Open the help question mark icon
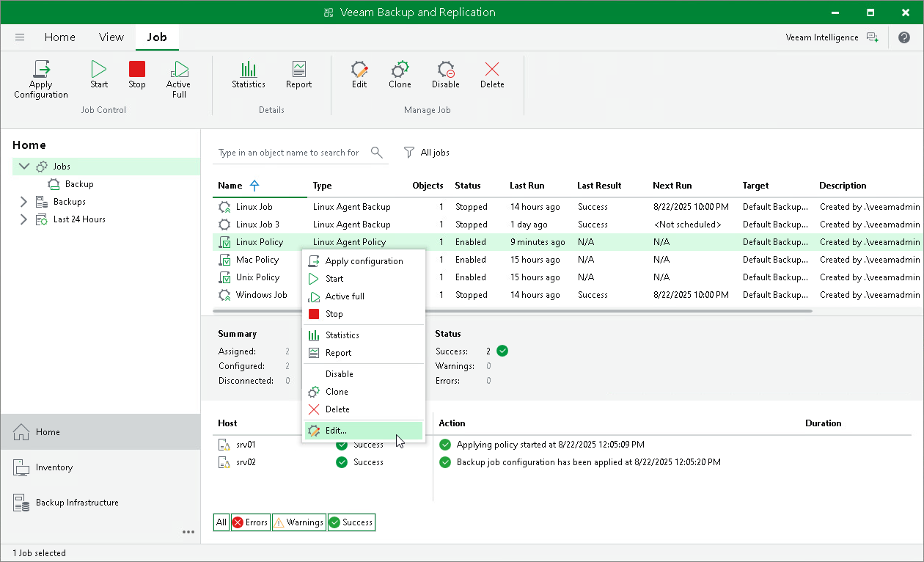The height and width of the screenshot is (562, 924). [903, 37]
